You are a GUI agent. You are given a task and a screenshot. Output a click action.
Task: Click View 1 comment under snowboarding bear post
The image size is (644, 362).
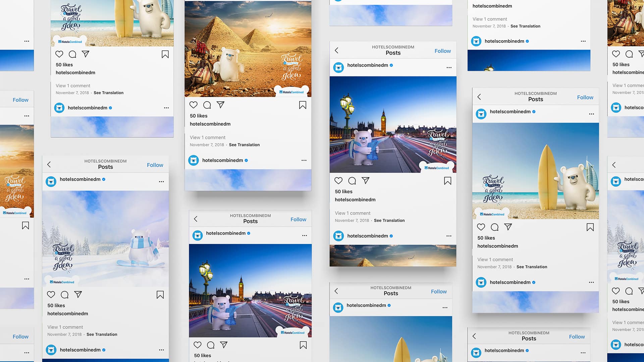pos(65,327)
